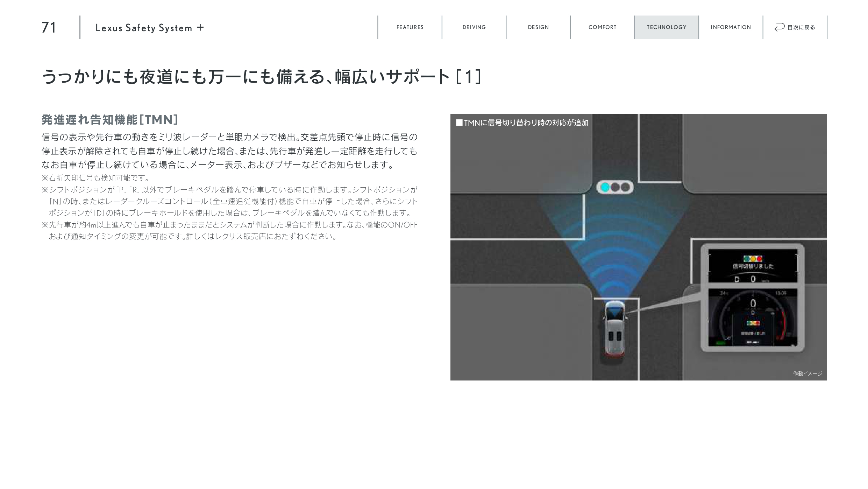The height and width of the screenshot is (489, 868).
Task: Click the 目次に戻る link text
Action: pyautogui.click(x=801, y=28)
